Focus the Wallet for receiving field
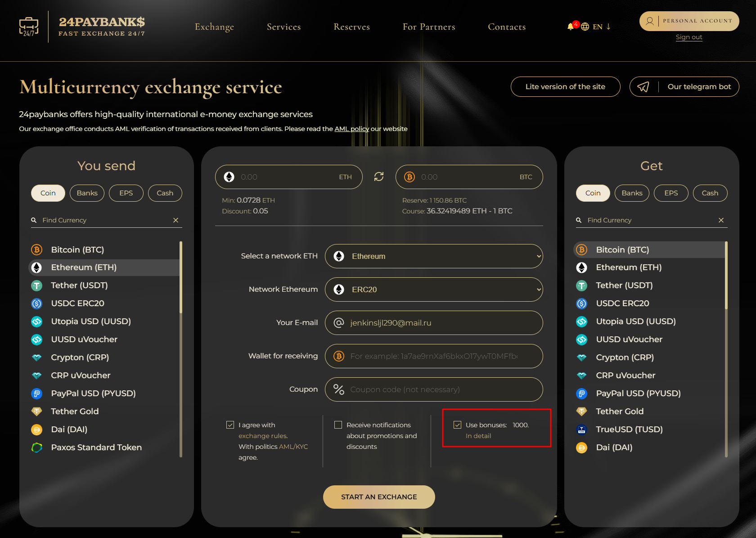Image resolution: width=756 pixels, height=538 pixels. [434, 356]
